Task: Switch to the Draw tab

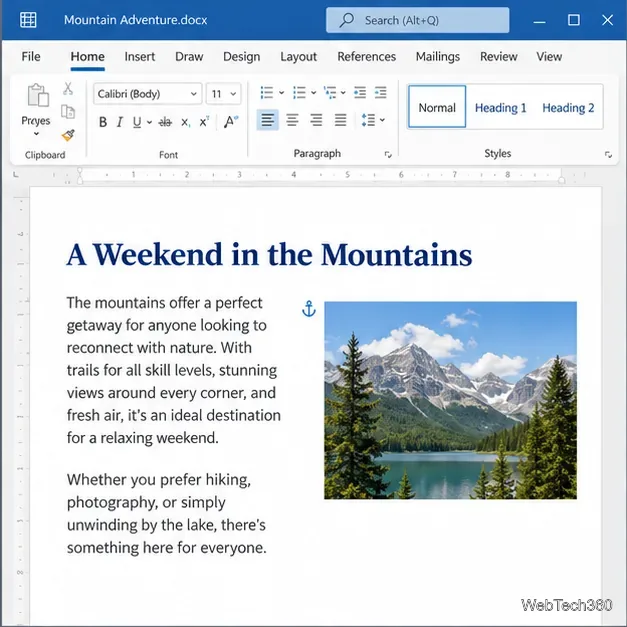Action: coord(189,56)
